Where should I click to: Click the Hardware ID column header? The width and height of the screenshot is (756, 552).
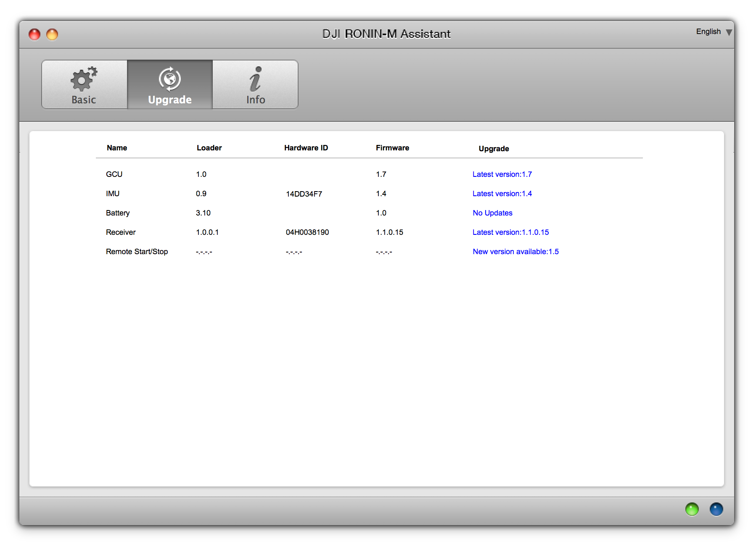click(x=306, y=148)
